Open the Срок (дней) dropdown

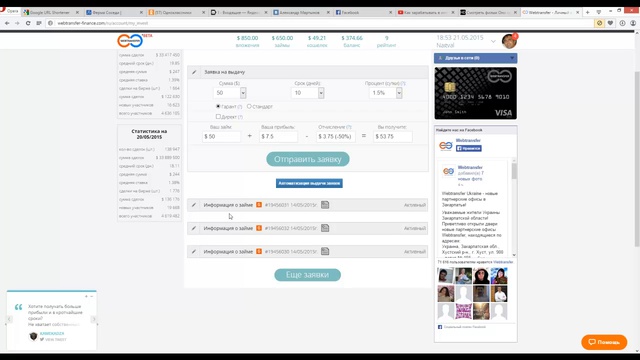click(x=308, y=93)
